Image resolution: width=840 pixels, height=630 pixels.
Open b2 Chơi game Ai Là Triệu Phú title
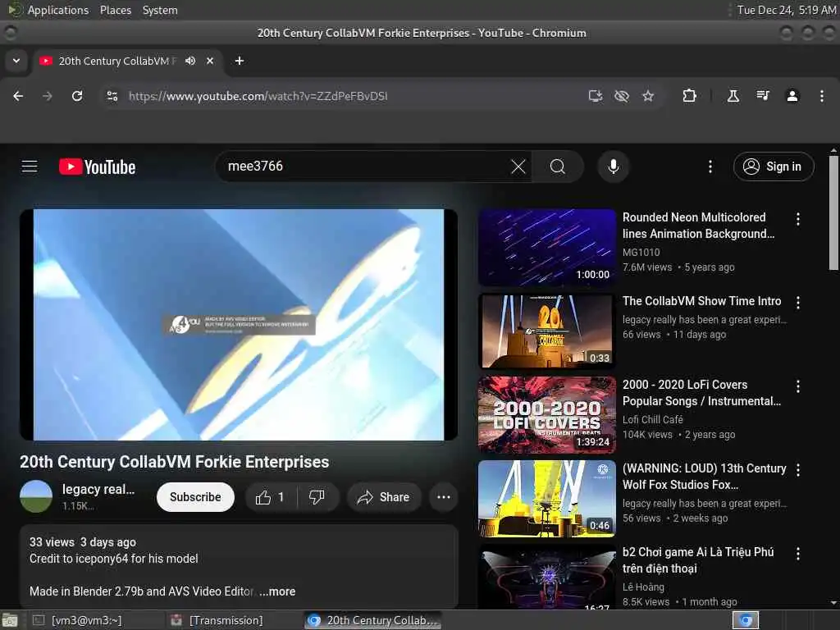tap(698, 559)
